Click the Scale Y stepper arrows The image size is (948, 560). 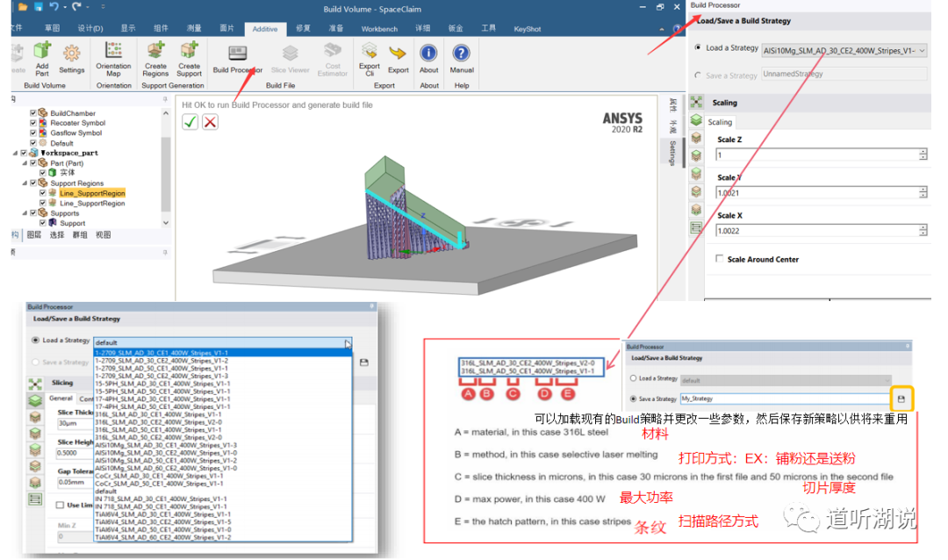tap(923, 192)
